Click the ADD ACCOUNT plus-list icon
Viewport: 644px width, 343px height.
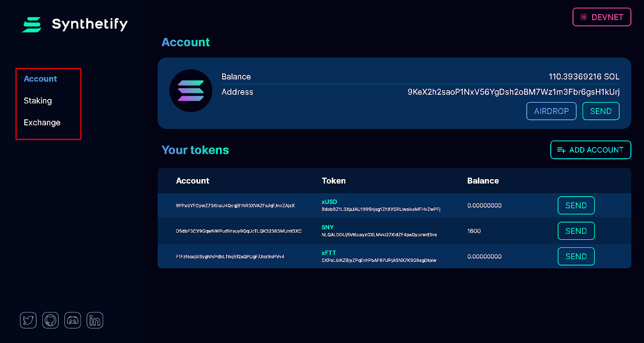[561, 150]
